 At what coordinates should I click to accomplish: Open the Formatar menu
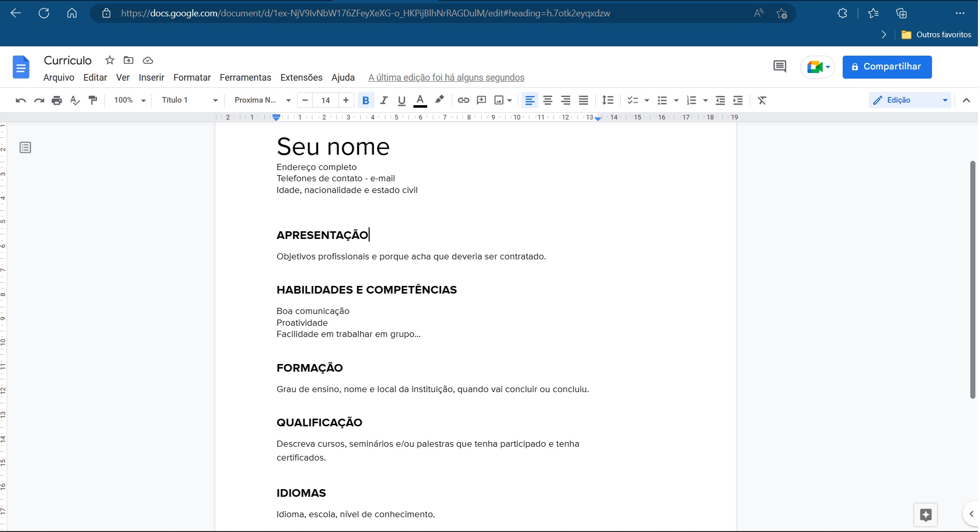[192, 78]
